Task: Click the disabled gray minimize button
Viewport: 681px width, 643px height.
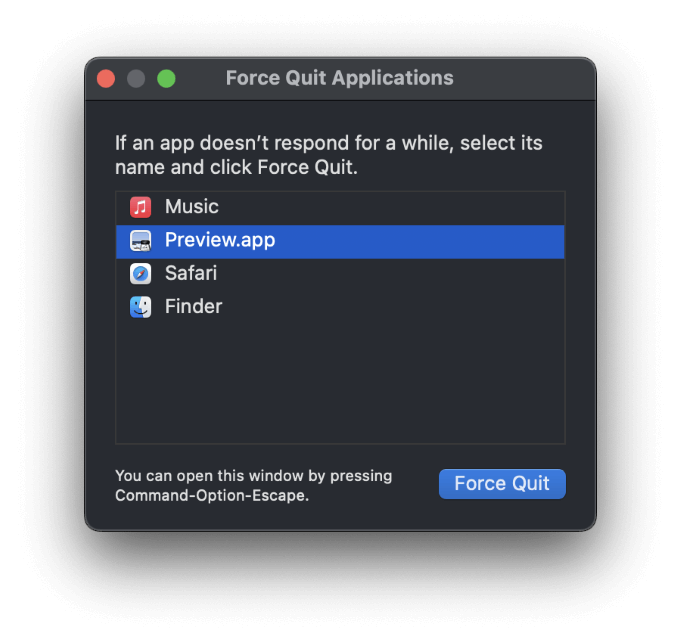Action: pyautogui.click(x=136, y=79)
